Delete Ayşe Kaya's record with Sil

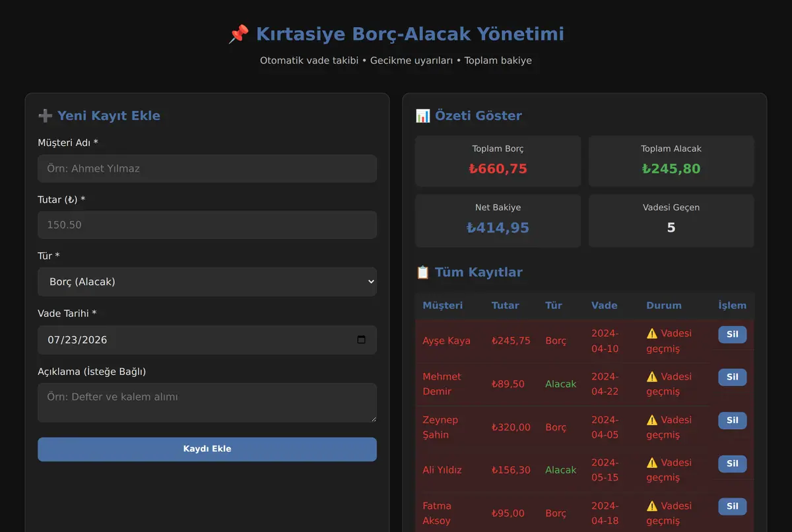733,335
